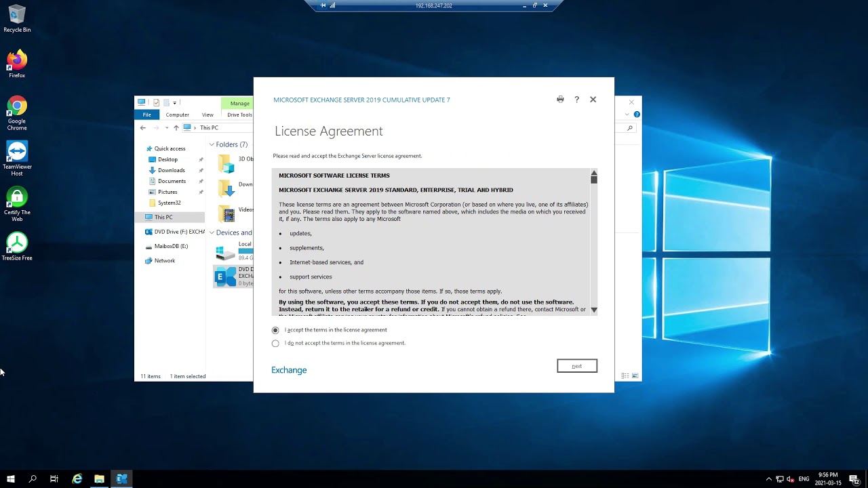Close the Exchange Server setup dialog
The width and height of the screenshot is (868, 488).
click(x=593, y=99)
